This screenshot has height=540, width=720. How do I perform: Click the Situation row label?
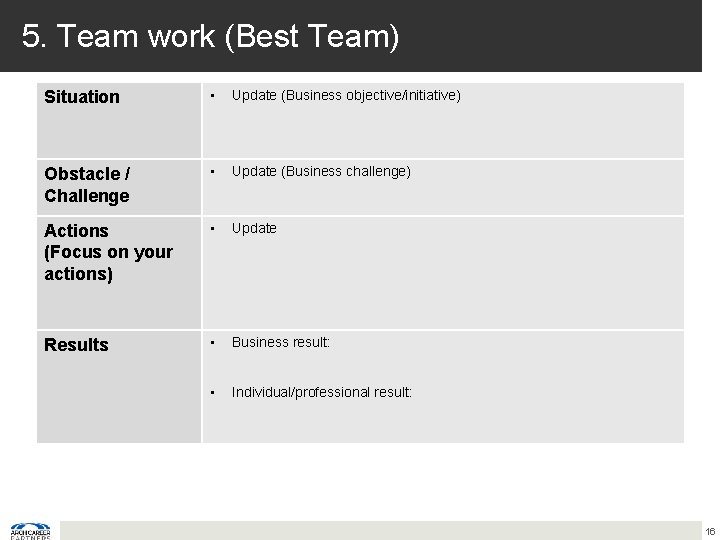click(x=82, y=97)
